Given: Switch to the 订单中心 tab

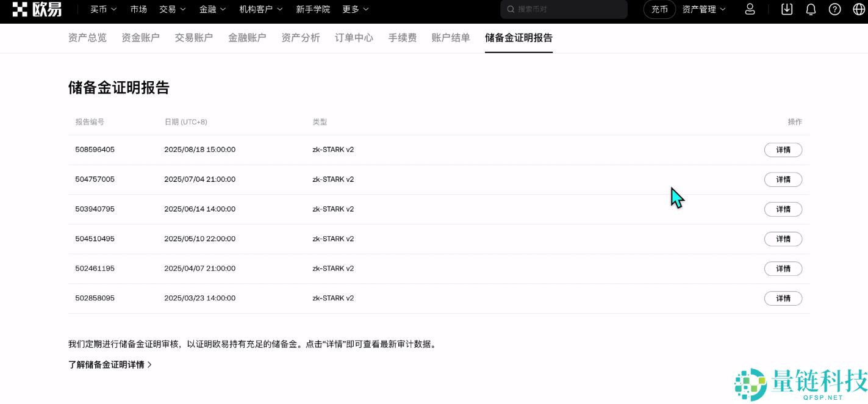Looking at the screenshot, I should click(x=353, y=37).
